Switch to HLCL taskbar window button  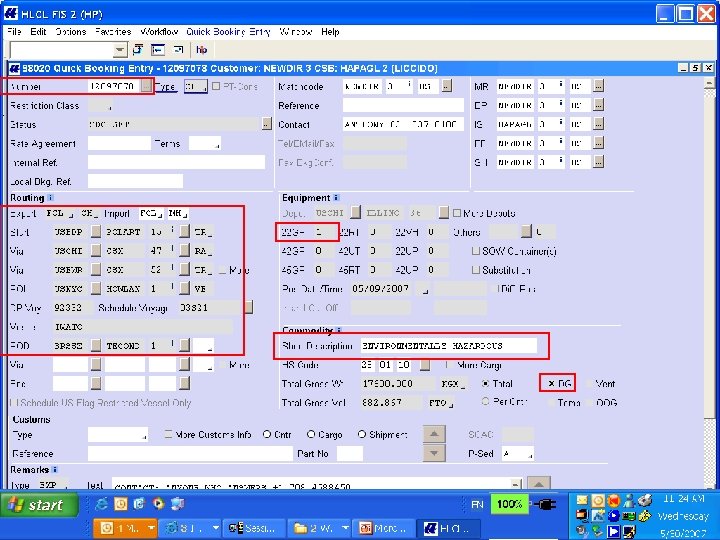pos(448,529)
